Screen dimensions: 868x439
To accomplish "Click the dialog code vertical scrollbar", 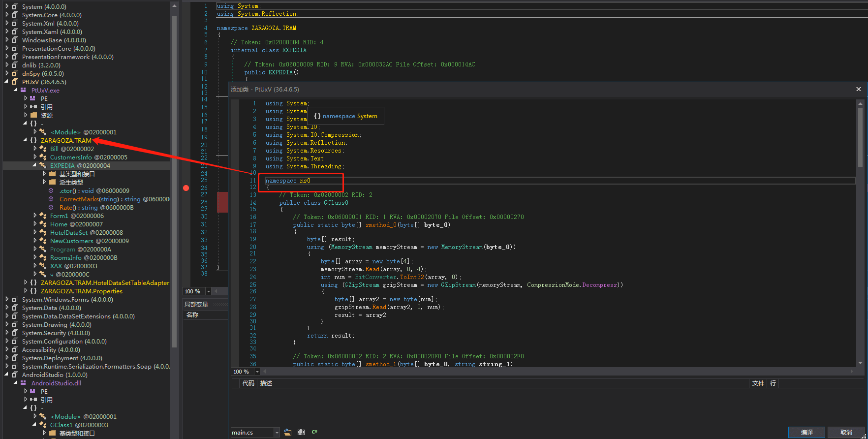I will click(860, 138).
